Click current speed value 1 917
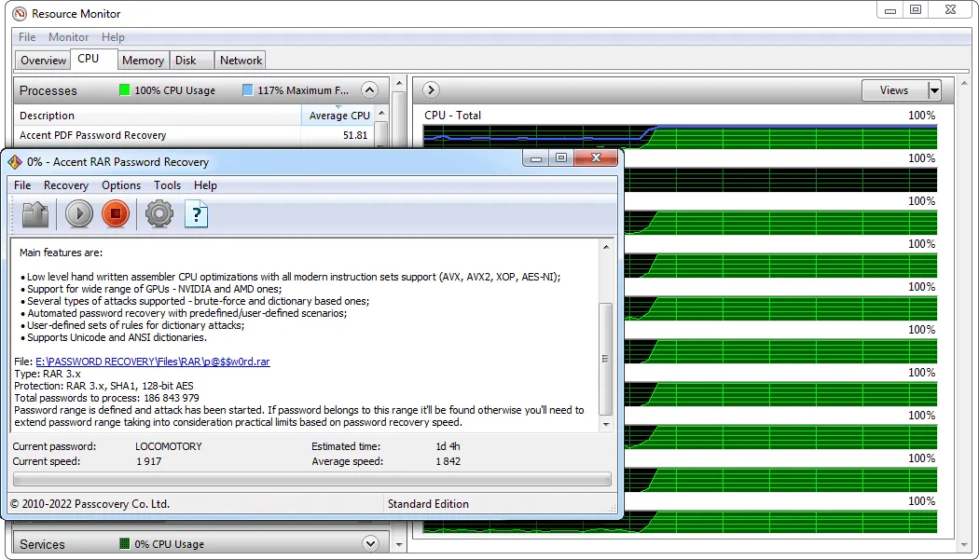Screen dimensions: 979x560 (148, 461)
